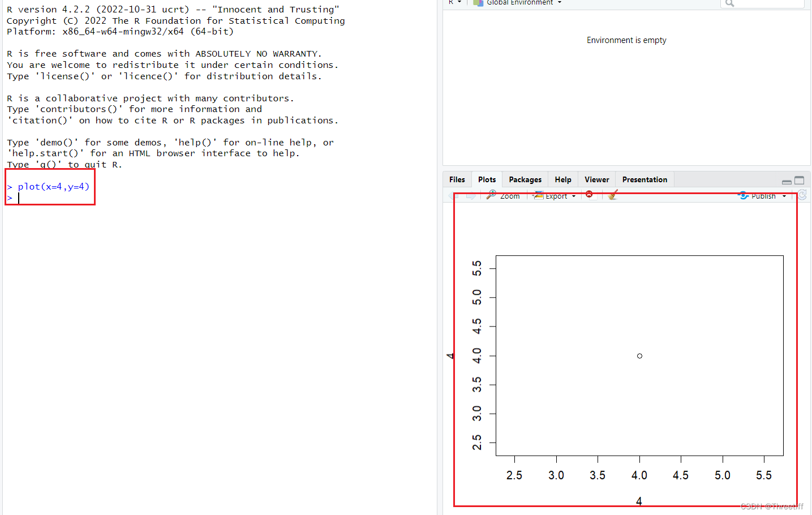This screenshot has width=812, height=515.
Task: Go to previous plot arrow
Action: 453,196
